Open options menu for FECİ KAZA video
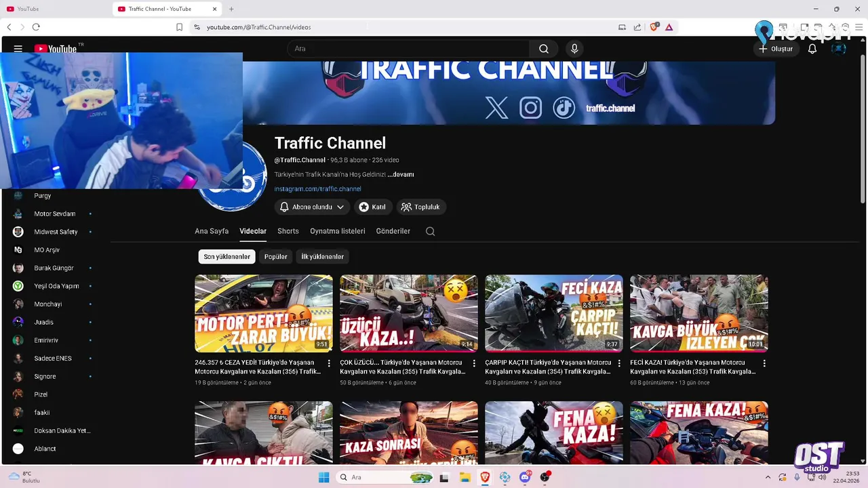The height and width of the screenshot is (488, 868). coord(764,363)
